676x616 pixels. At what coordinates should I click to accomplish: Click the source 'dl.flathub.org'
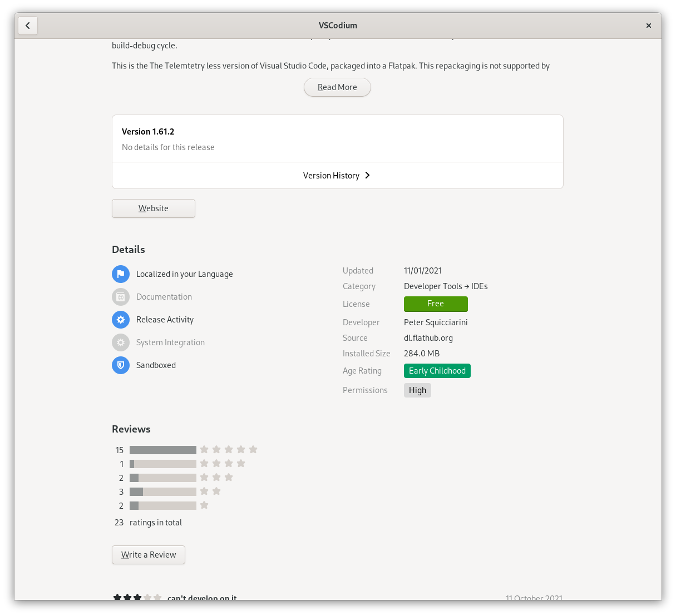coord(428,338)
